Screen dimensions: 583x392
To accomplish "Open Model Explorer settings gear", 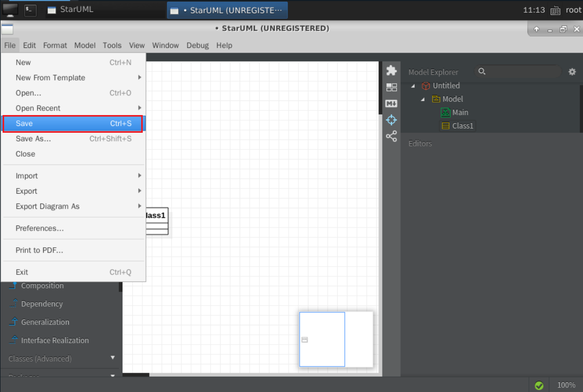I will tap(572, 72).
